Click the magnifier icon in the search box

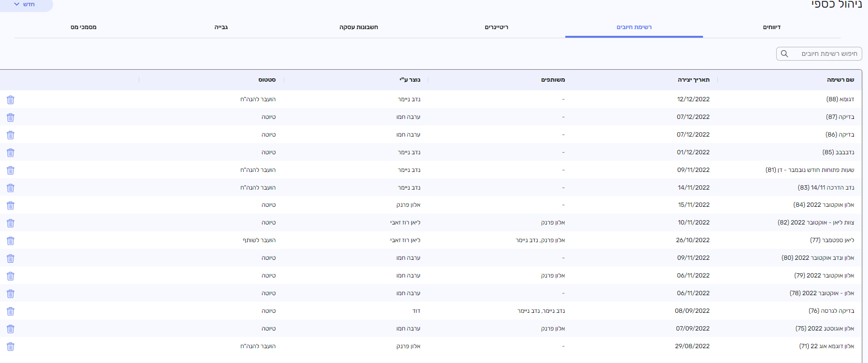(x=784, y=54)
